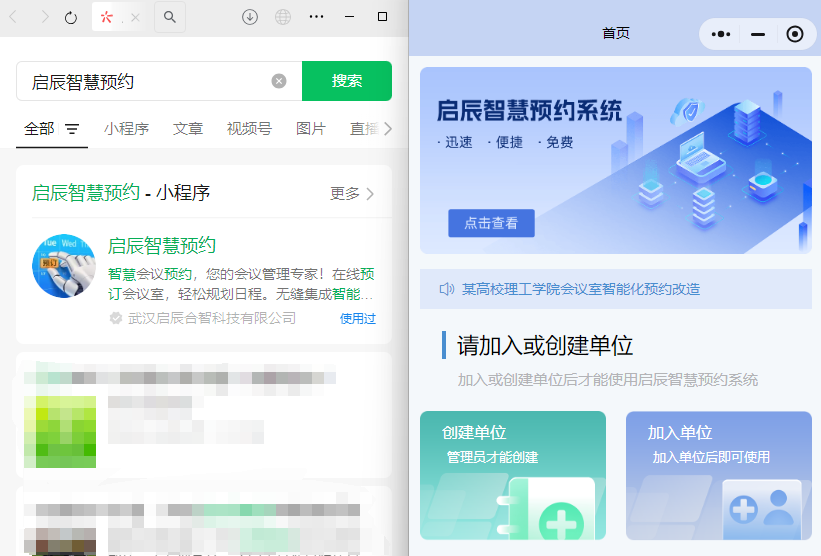Screen dimensions: 821x556
Task: Clear the search field with the X icon
Action: [x=279, y=81]
